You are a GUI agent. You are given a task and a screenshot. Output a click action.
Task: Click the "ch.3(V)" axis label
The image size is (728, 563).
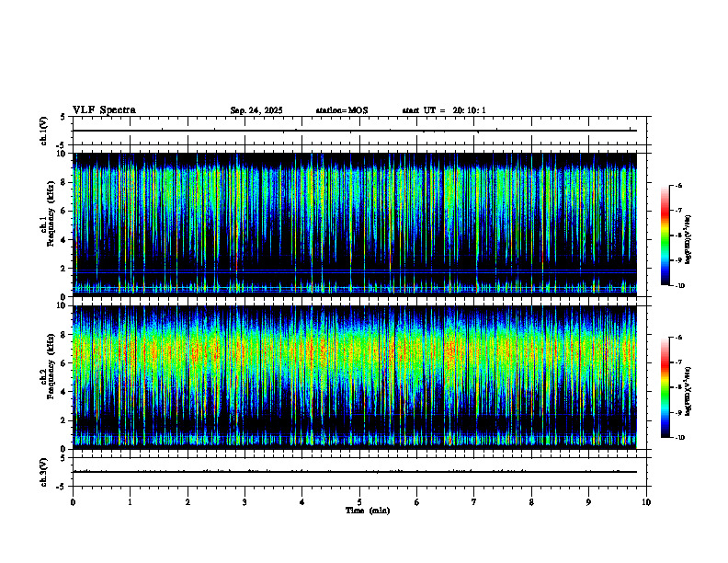coord(44,472)
